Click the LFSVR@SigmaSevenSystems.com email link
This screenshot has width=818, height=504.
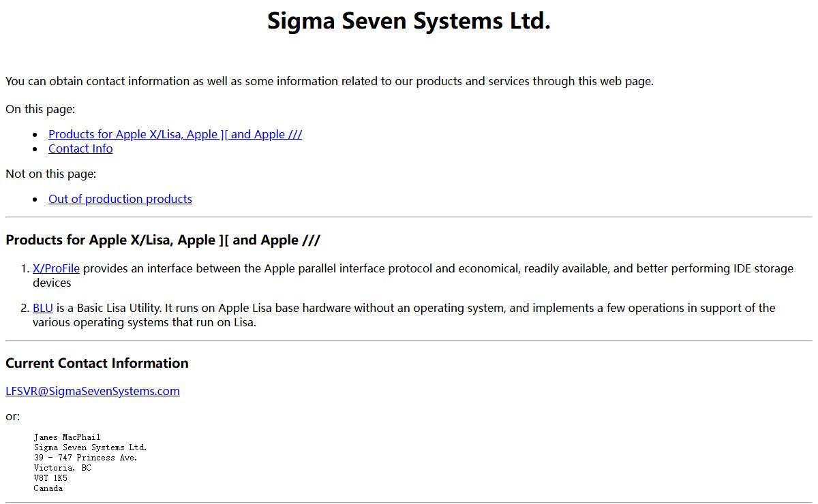[93, 391]
